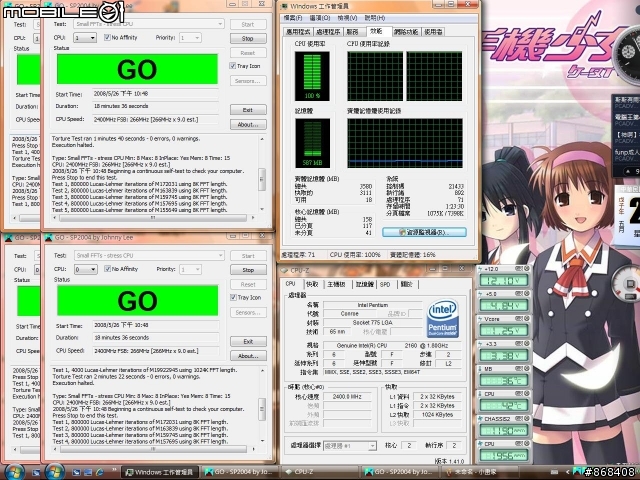The image size is (640, 480).
Task: Open Priority dropdown in upper SP2004 window
Action: point(190,38)
